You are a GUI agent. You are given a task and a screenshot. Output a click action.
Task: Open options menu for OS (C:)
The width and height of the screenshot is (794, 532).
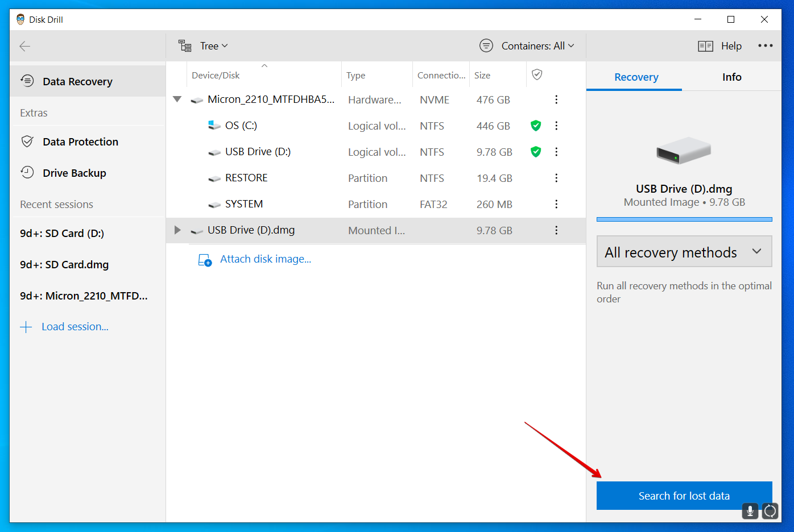[556, 126]
